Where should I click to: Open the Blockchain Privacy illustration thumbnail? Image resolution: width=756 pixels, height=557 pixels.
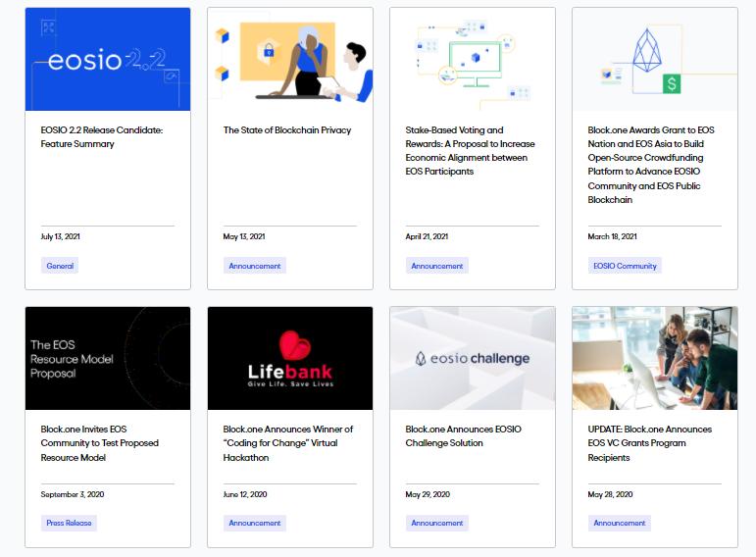290,59
